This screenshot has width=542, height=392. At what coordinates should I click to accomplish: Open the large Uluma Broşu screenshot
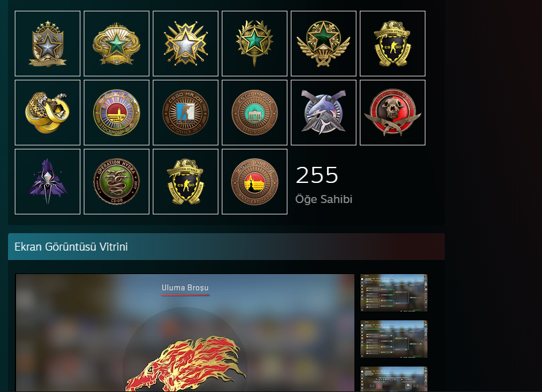[x=185, y=332]
